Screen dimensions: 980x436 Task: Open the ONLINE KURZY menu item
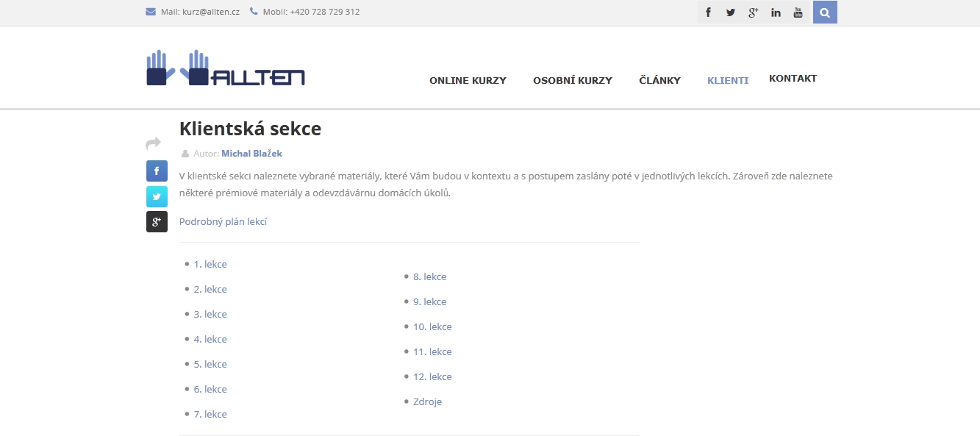pyautogui.click(x=468, y=81)
